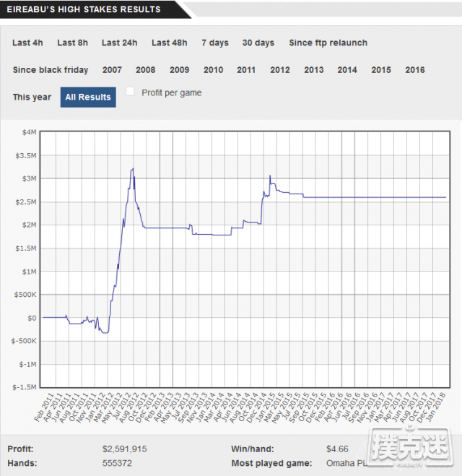Image resolution: width=462 pixels, height=476 pixels.
Task: Choose the 30 days filter
Action: (258, 43)
